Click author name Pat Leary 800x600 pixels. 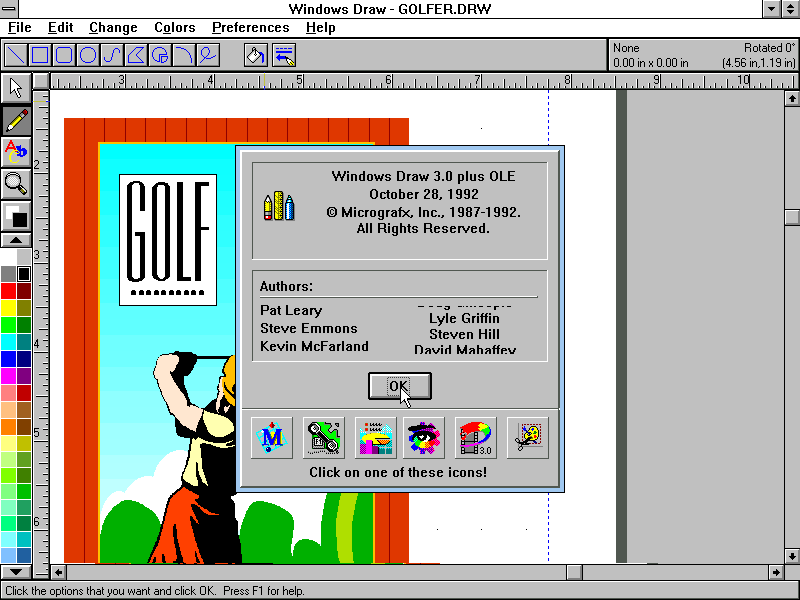[x=291, y=311]
